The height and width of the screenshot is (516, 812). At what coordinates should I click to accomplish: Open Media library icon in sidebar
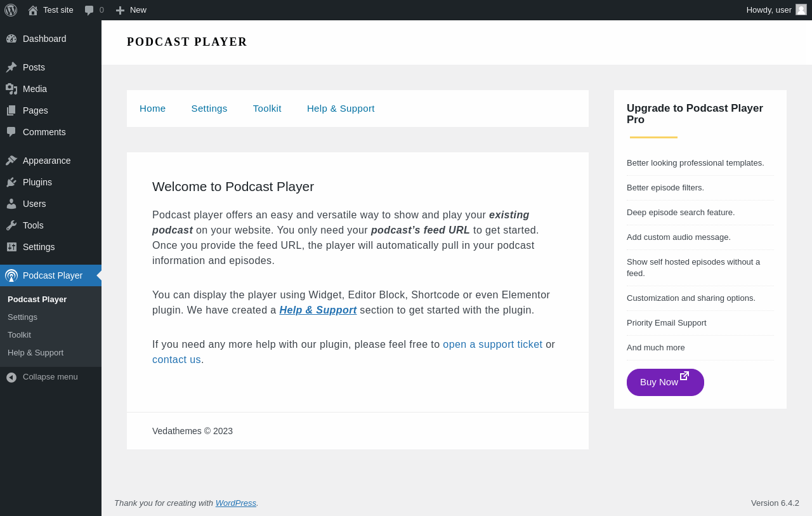coord(11,89)
